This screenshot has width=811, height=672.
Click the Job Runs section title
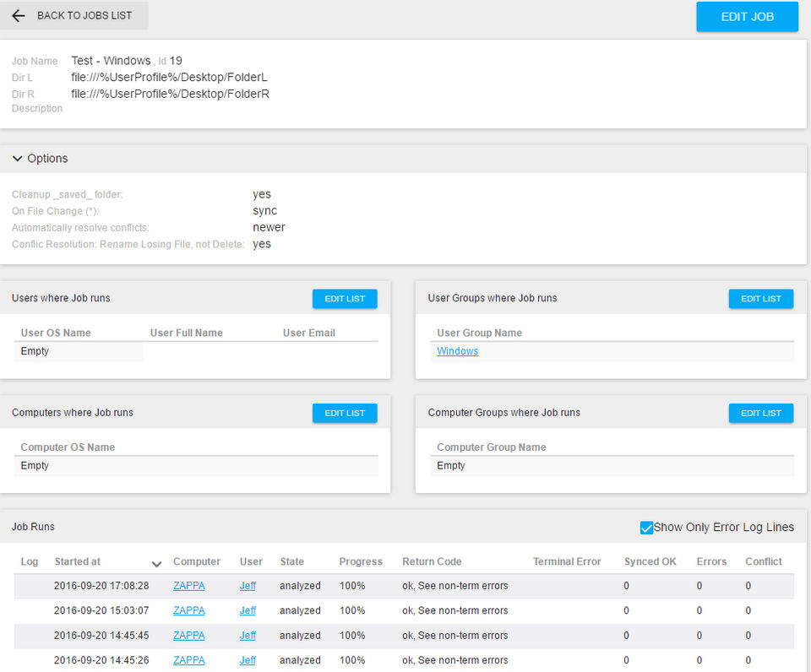[x=33, y=527]
